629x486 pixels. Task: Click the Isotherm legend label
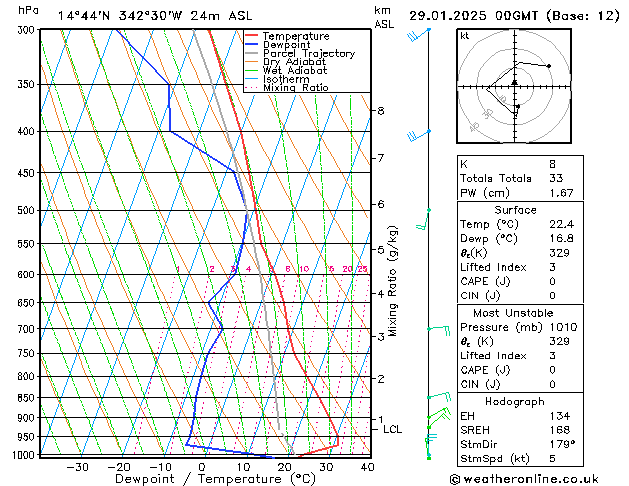point(286,79)
